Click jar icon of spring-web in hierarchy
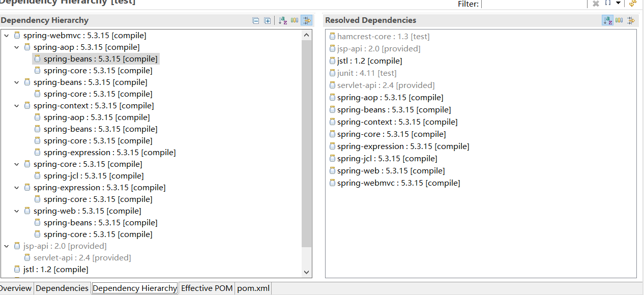This screenshot has height=295, width=644. [27, 211]
